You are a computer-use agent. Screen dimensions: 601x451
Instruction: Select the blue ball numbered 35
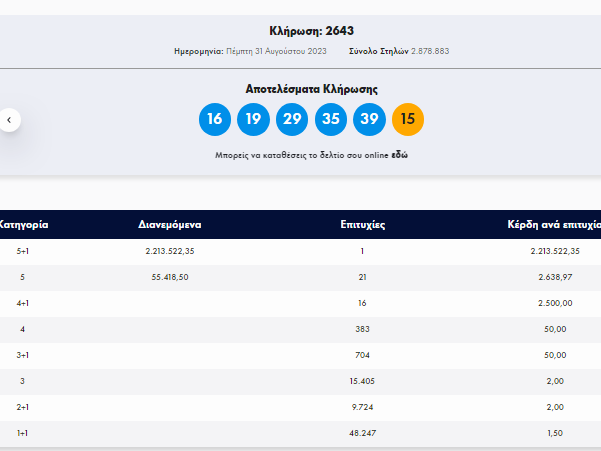click(331, 119)
